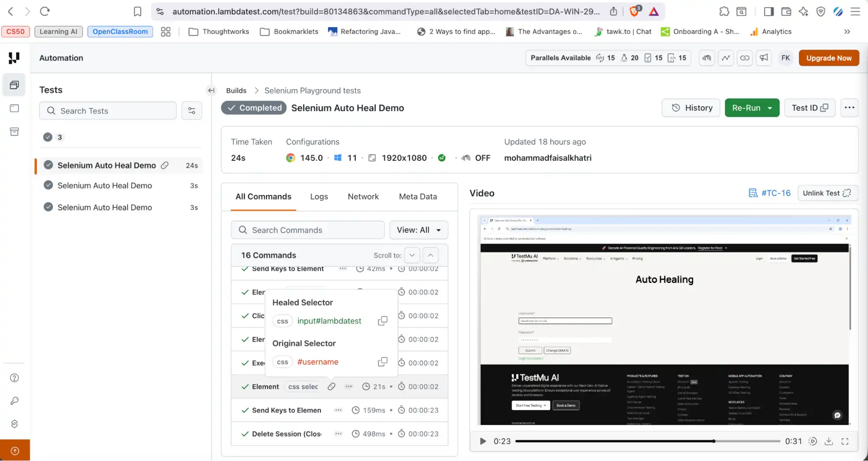Show more bookmarks chevron
Image resolution: width=868 pixels, height=461 pixels.
[847, 32]
